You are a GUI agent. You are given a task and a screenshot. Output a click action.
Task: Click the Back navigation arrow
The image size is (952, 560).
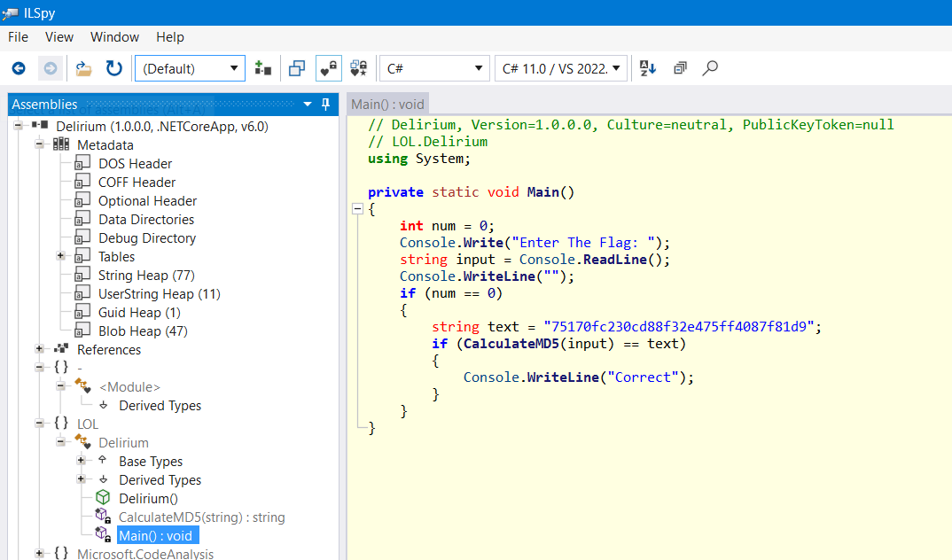pos(19,68)
